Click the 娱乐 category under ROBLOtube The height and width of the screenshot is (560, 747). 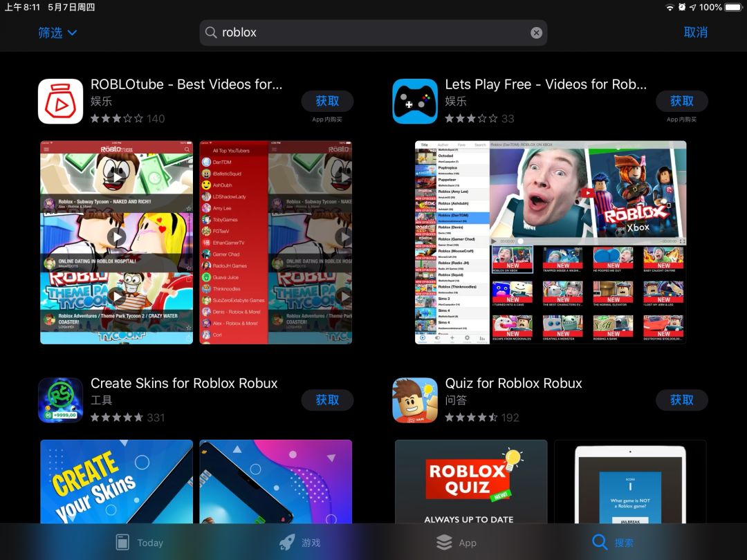click(101, 102)
